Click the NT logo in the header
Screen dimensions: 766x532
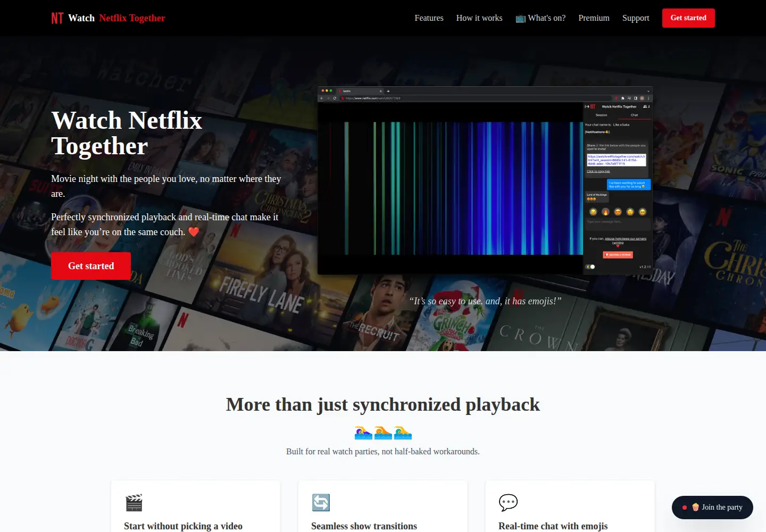pyautogui.click(x=57, y=18)
